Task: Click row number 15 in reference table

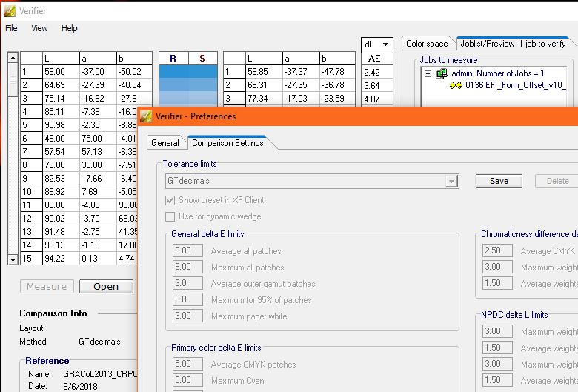Action: 31,259
